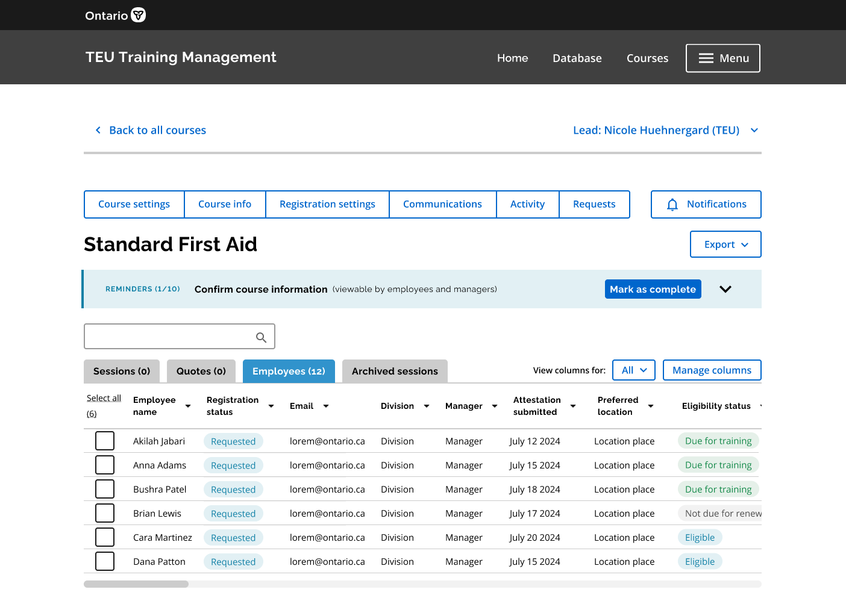Image resolution: width=846 pixels, height=616 pixels.
Task: Open Registration status column filter arrow
Action: pos(271,406)
